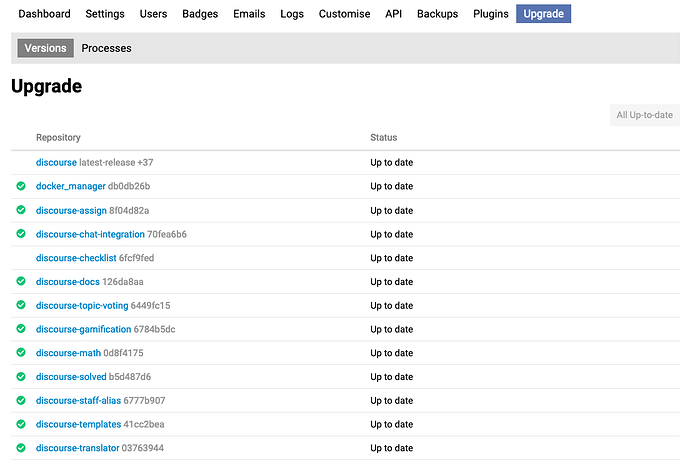This screenshot has height=470, width=690.
Task: Click commit hash 41cc2bea
Action: pos(144,424)
